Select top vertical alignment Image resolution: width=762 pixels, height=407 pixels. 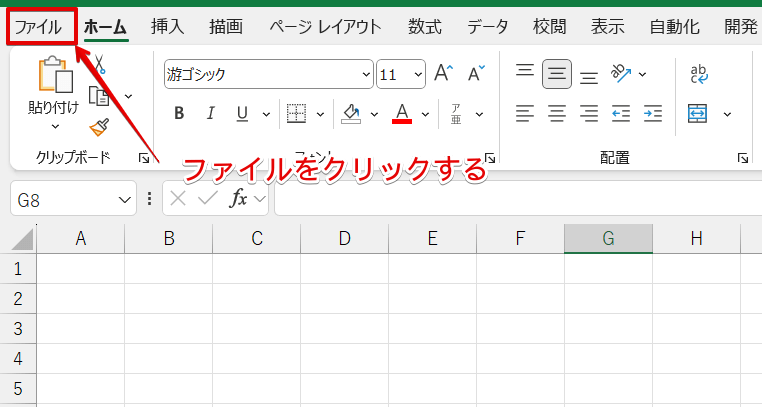click(x=524, y=70)
